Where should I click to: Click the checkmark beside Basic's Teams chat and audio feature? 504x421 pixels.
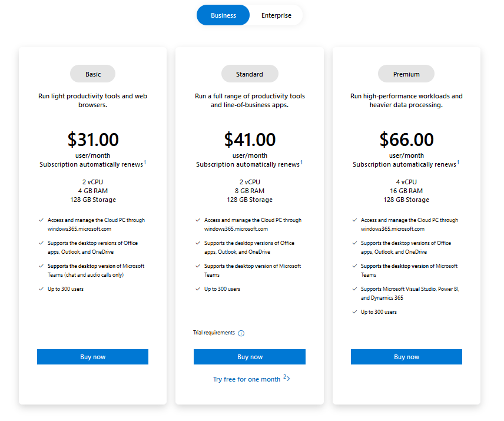tap(41, 266)
